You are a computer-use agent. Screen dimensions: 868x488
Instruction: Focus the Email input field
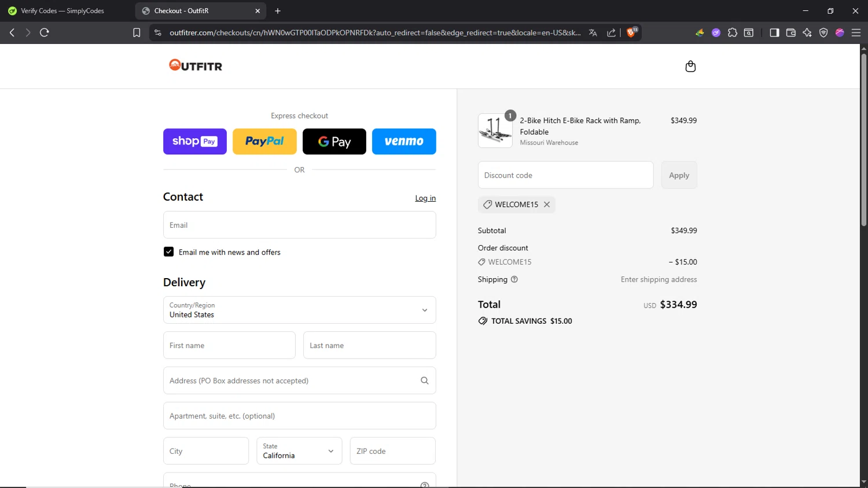tap(300, 225)
